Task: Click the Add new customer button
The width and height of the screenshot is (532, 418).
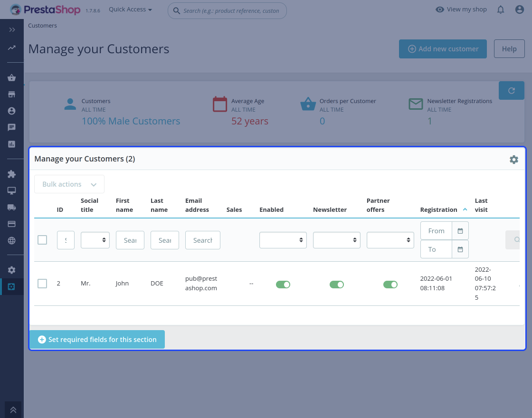Action: click(443, 49)
